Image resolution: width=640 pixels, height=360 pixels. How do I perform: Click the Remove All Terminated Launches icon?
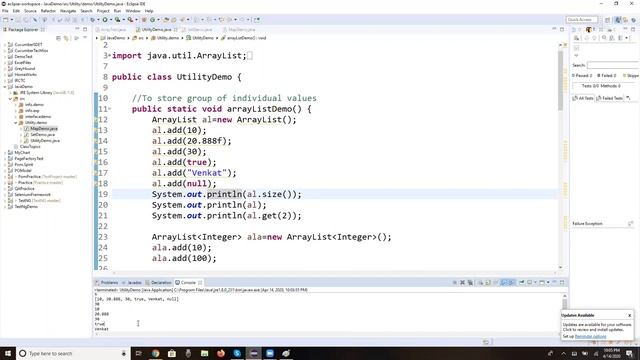pos(470,282)
